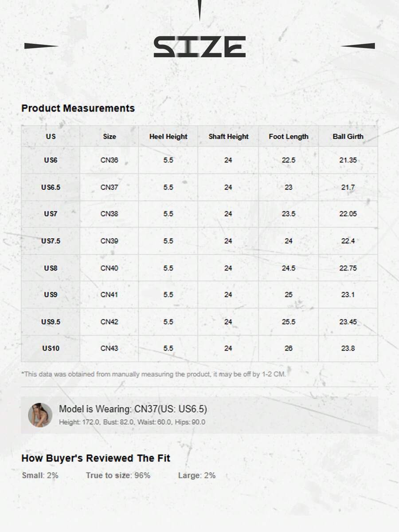Click the Small 2% fit label

(40, 475)
